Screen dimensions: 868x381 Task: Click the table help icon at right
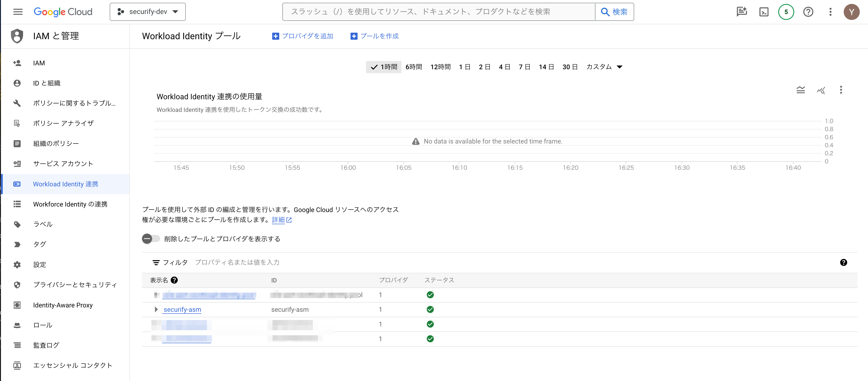pyautogui.click(x=843, y=263)
